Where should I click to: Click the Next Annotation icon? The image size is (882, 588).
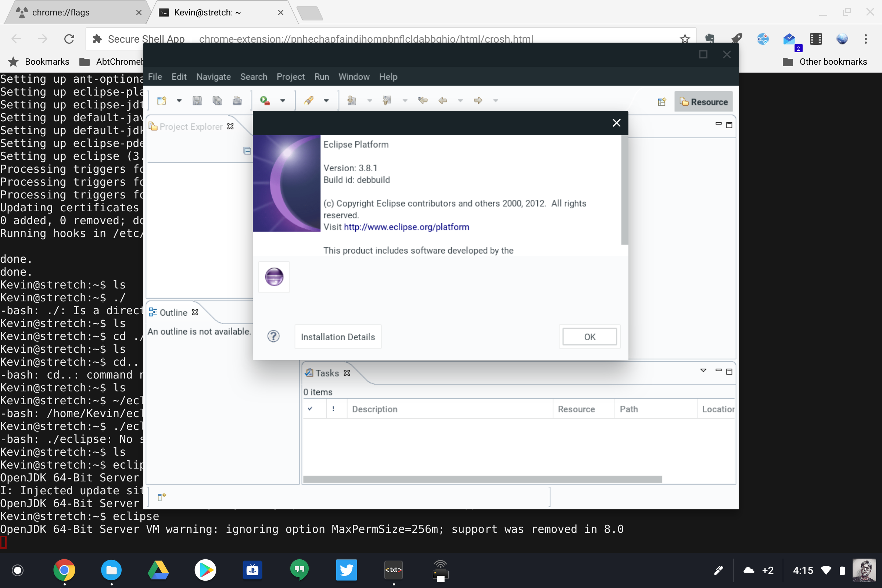coord(351,100)
